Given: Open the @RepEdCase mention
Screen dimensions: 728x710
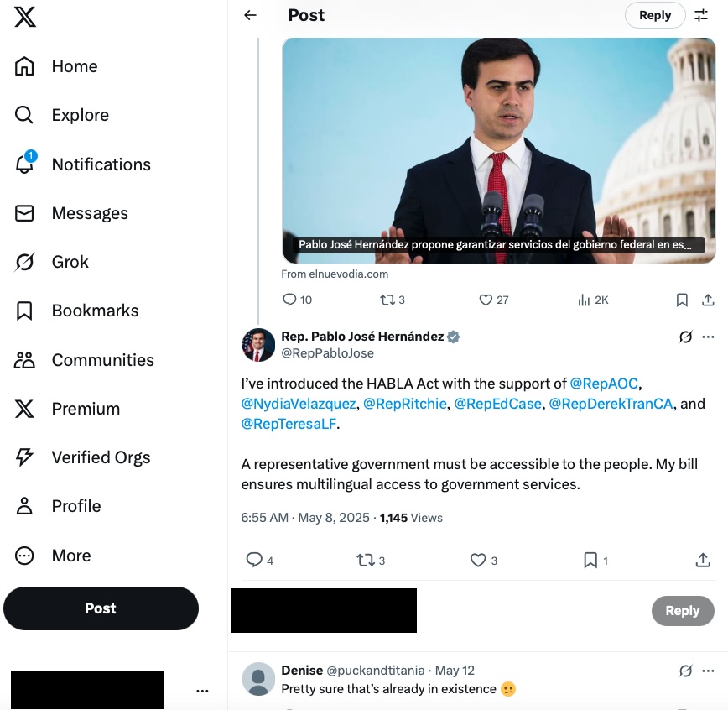Looking at the screenshot, I should [497, 404].
